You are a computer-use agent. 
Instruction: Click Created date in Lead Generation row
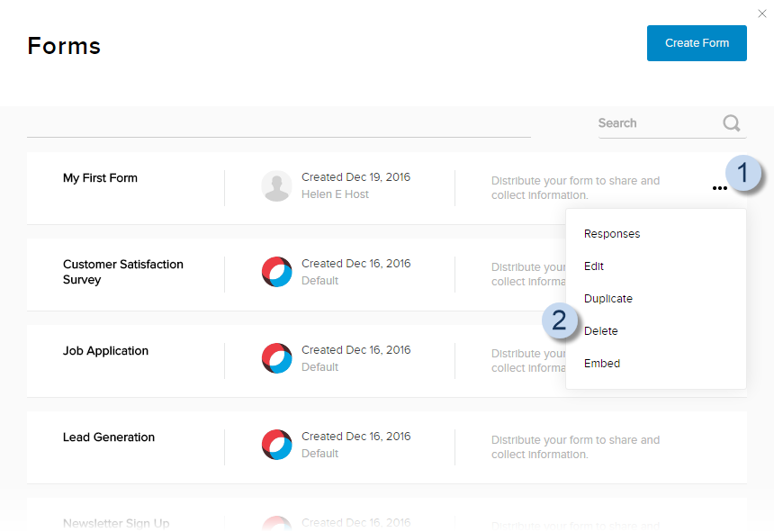(x=355, y=437)
